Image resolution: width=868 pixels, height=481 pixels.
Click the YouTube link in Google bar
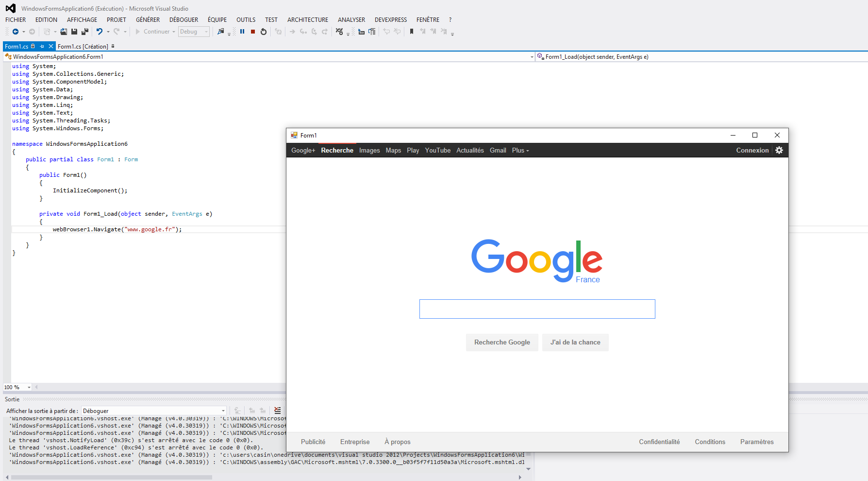pyautogui.click(x=438, y=150)
